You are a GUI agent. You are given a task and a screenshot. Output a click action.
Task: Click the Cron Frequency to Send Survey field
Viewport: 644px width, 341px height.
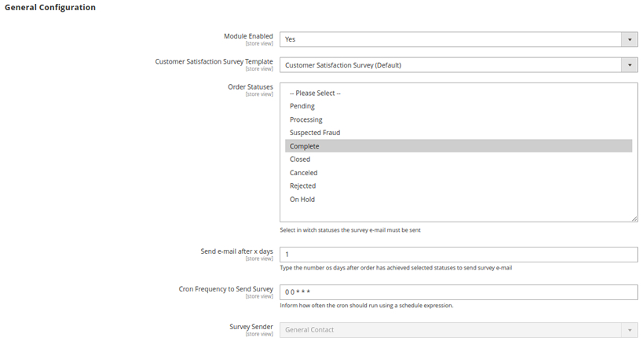pos(459,292)
